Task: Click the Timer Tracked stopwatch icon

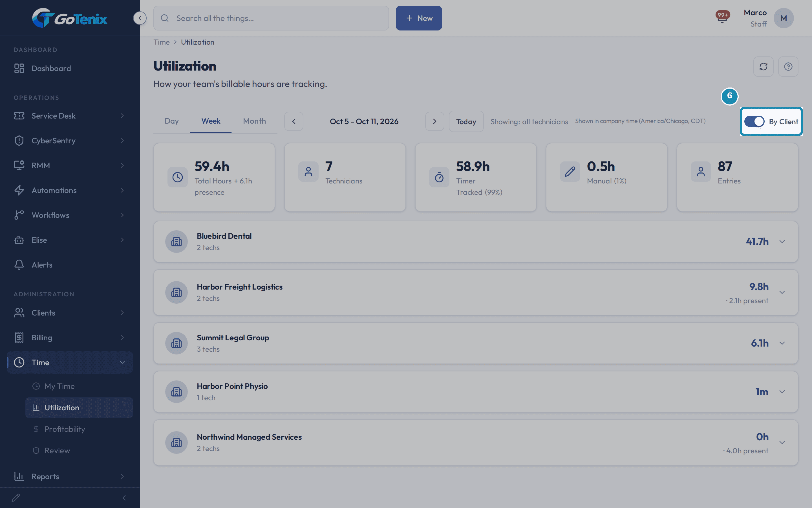Action: (439, 177)
